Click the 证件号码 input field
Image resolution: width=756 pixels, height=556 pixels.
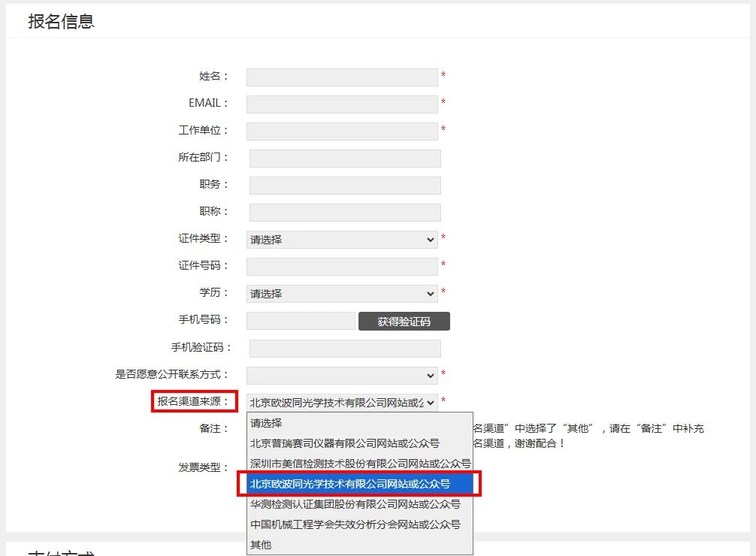tap(342, 266)
